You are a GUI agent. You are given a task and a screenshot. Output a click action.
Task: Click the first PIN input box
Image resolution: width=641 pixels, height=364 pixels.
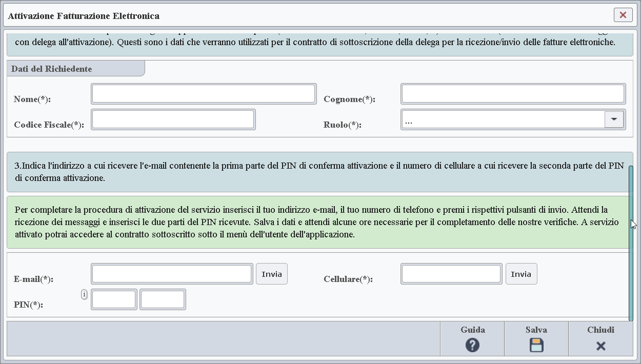coord(113,299)
